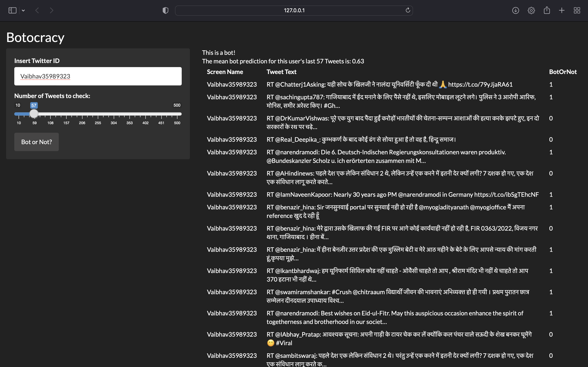Open the sidebar dropdown chevron
This screenshot has height=367, width=588.
click(x=23, y=10)
